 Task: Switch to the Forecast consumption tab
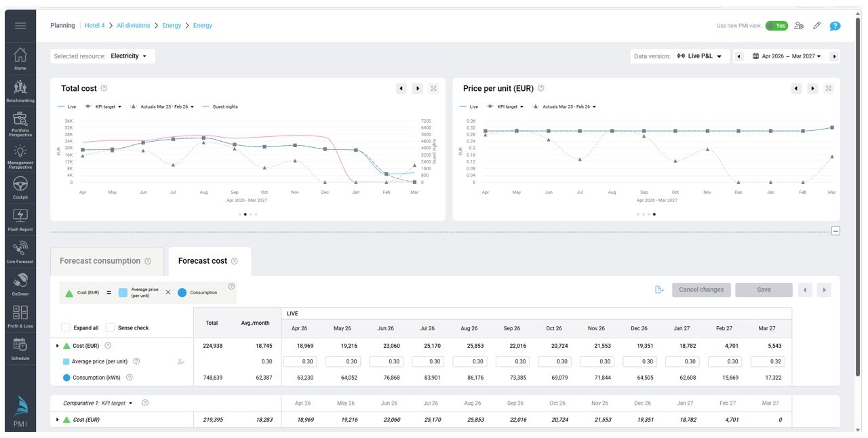coord(106,261)
